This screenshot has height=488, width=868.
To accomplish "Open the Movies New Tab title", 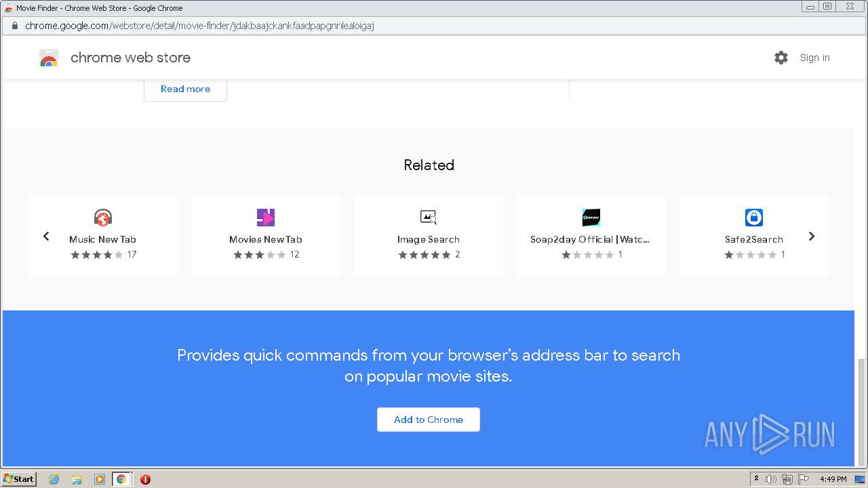I will point(266,239).
